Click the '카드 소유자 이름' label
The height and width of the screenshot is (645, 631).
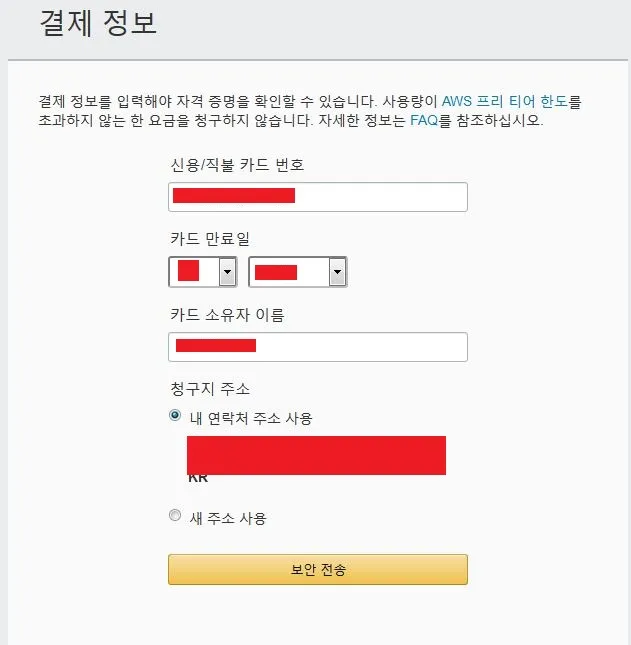(228, 315)
